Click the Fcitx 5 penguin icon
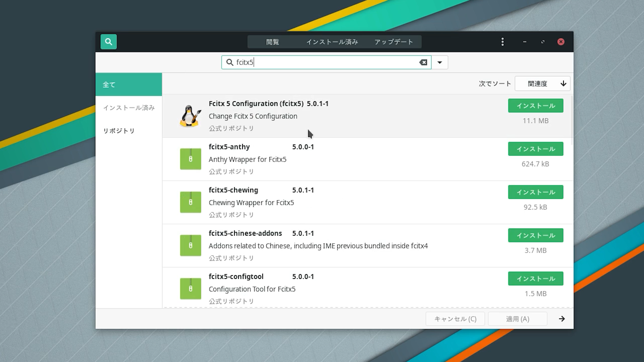 point(190,116)
